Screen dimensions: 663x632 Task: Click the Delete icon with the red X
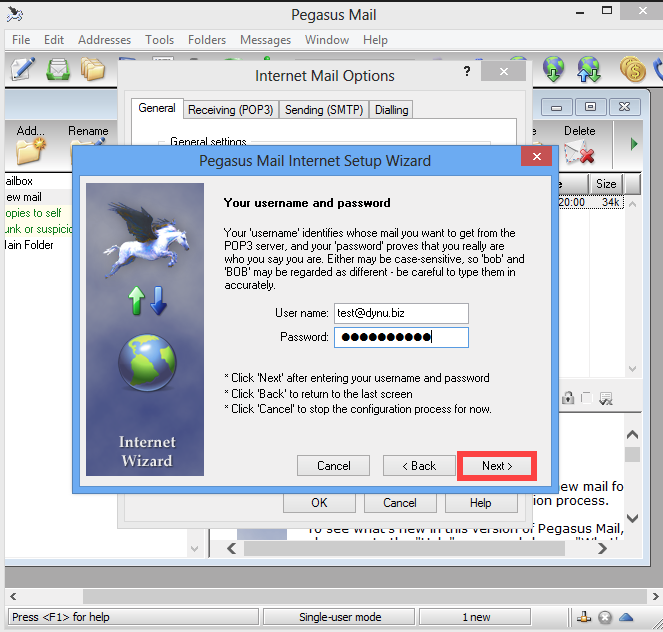click(580, 152)
